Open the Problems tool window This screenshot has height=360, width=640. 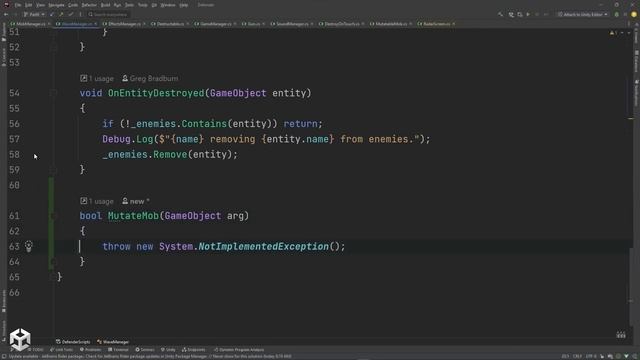tap(90, 350)
